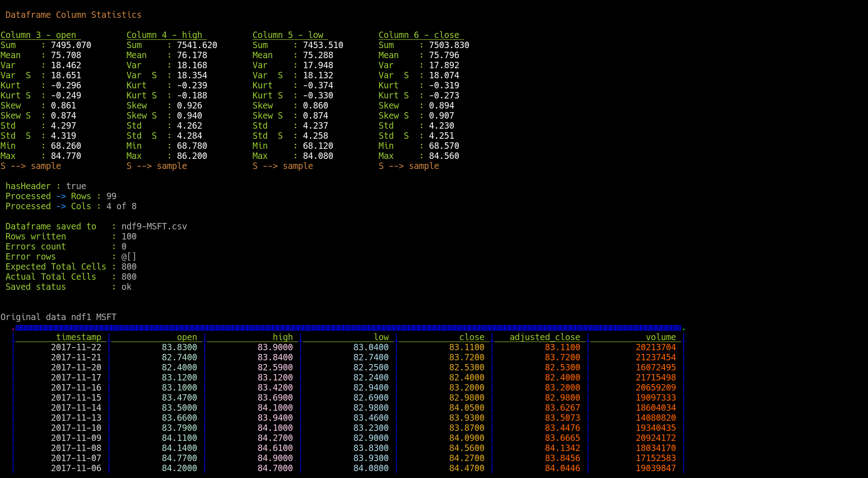Viewport: 868px width, 478px height.
Task: Click the close column header in table
Action: [472, 337]
